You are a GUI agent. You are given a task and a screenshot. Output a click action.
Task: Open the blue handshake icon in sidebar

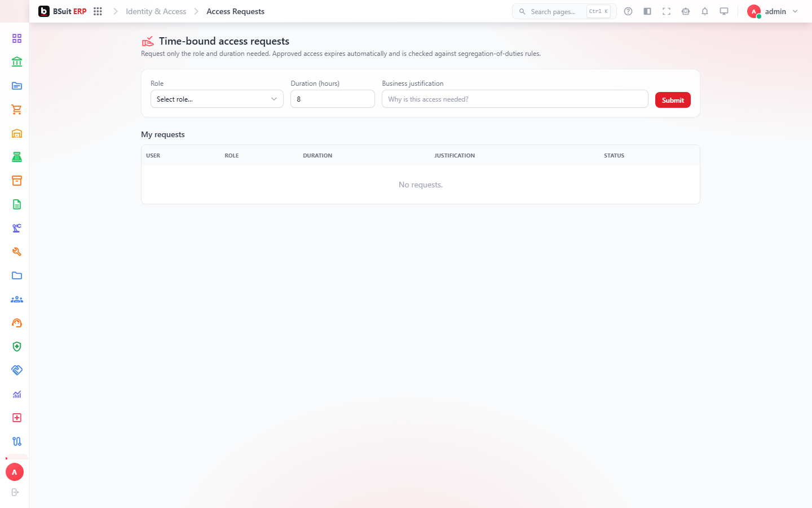click(x=17, y=370)
